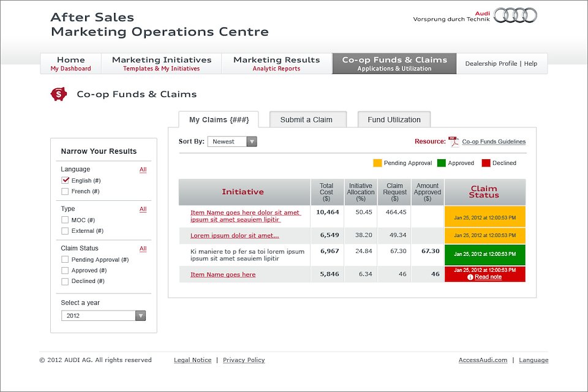Enable the French language filter

(x=65, y=192)
